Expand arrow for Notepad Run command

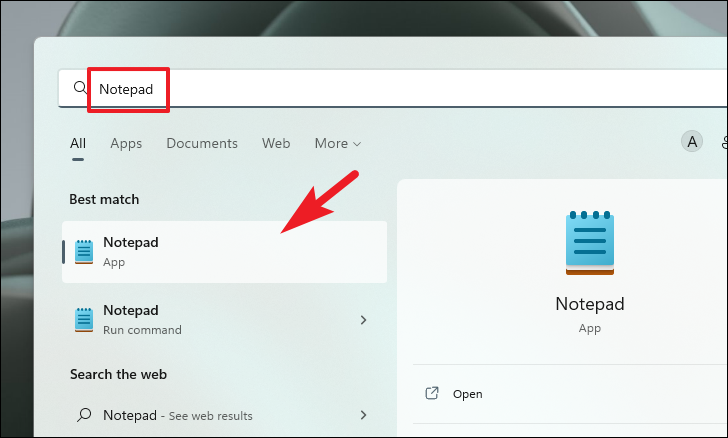click(x=363, y=320)
